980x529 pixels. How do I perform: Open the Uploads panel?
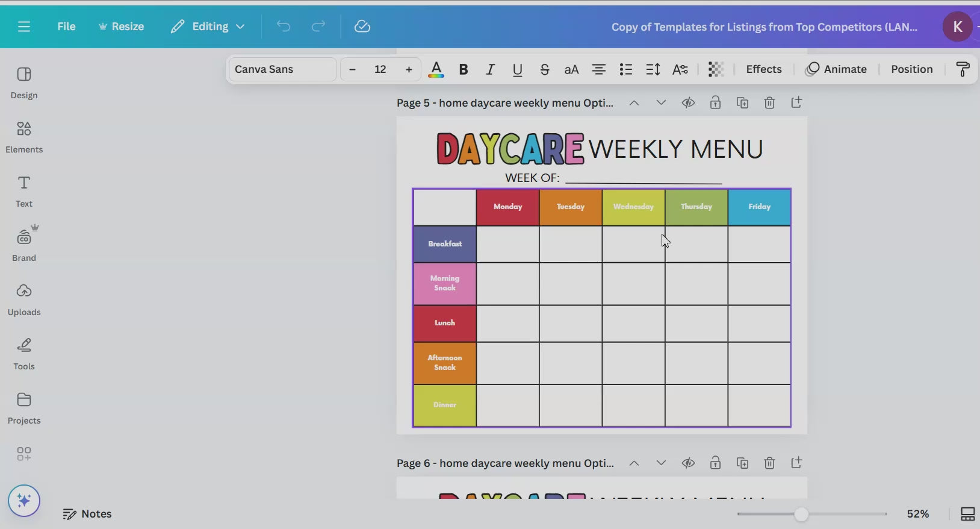(x=24, y=299)
